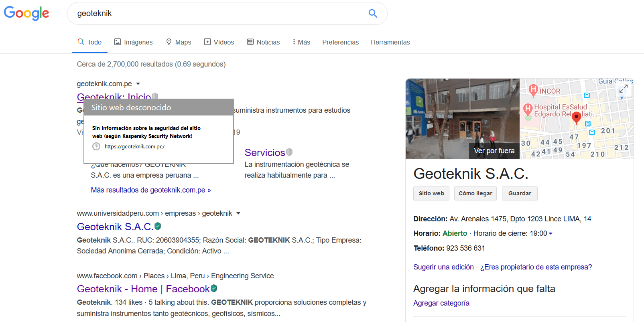Screen dimensions: 644x322
Task: Open the Imágenes tab
Action: click(x=133, y=42)
